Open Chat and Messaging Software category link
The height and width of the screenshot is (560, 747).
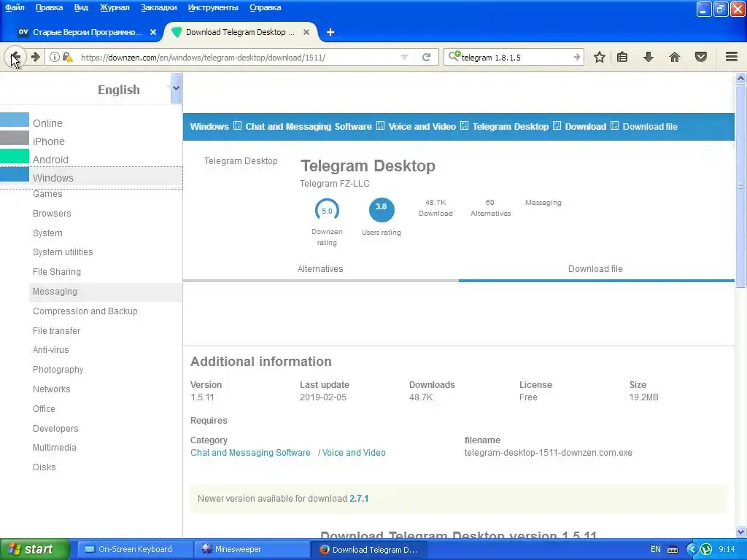(x=251, y=452)
